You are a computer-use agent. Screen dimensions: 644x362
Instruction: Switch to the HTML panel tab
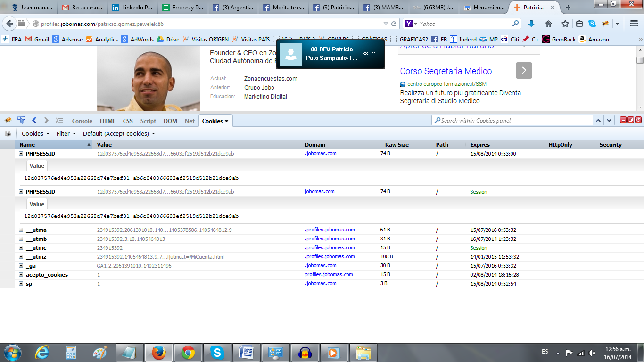(107, 121)
